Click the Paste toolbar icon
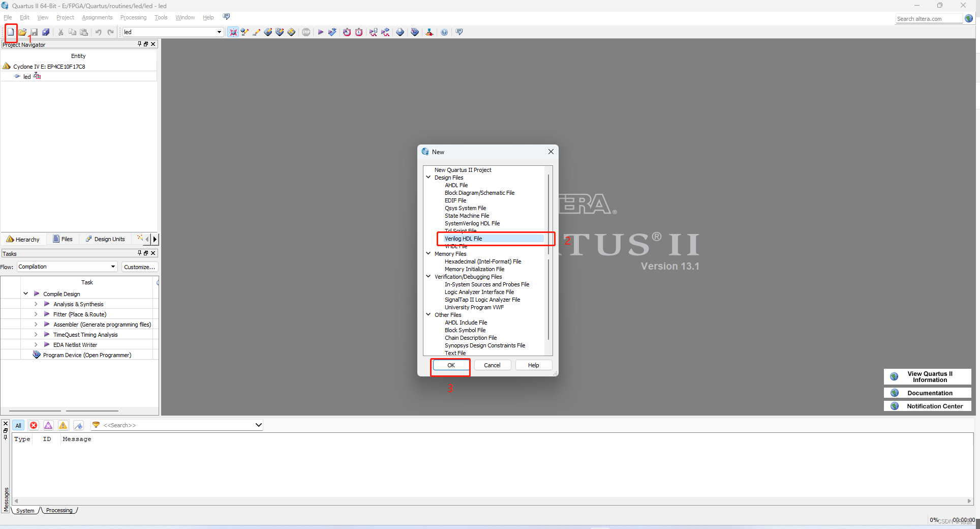The width and height of the screenshot is (980, 529). click(84, 32)
